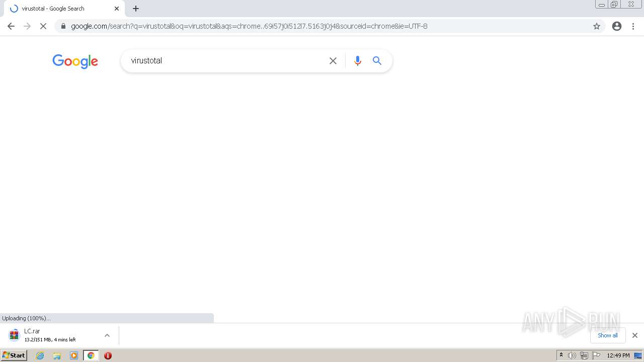Open volume control in tray
The height and width of the screenshot is (362, 644).
[572, 355]
